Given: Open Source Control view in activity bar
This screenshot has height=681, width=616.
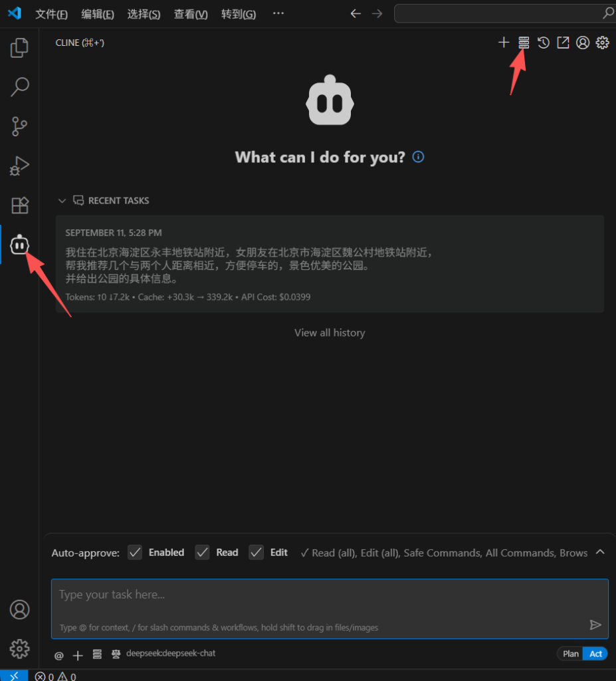Looking at the screenshot, I should (19, 126).
